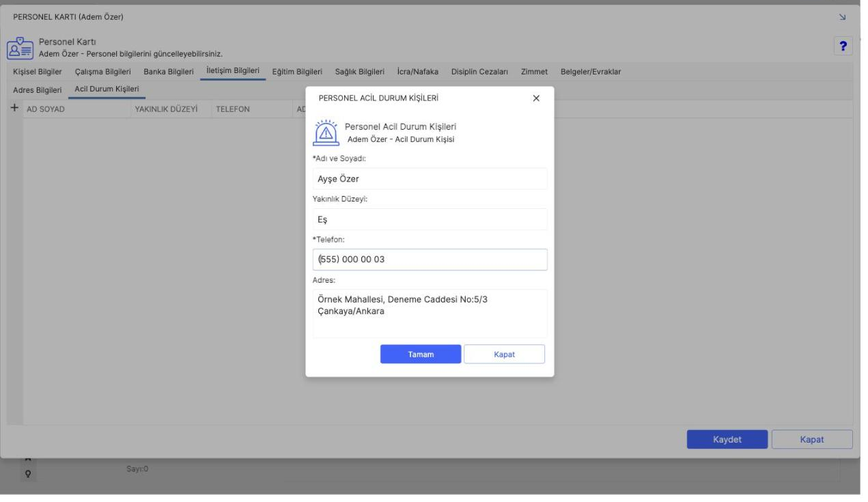Switch to the Sağlık Bilgileri tab
868x502 pixels.
tap(359, 72)
